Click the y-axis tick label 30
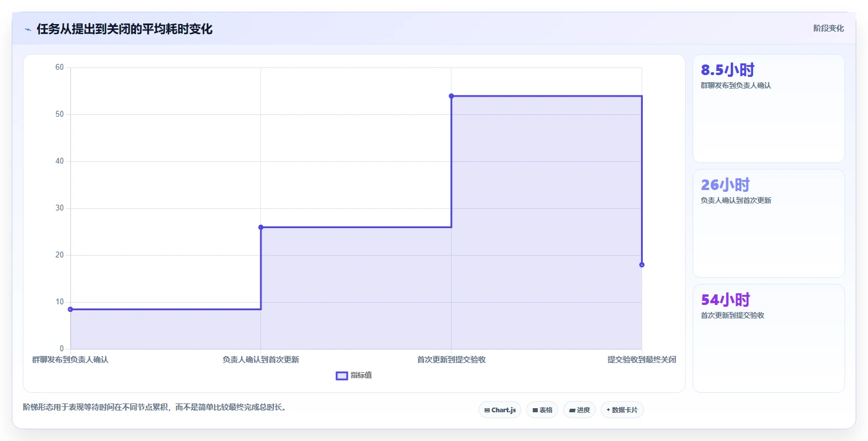This screenshot has width=868, height=441. tap(59, 208)
